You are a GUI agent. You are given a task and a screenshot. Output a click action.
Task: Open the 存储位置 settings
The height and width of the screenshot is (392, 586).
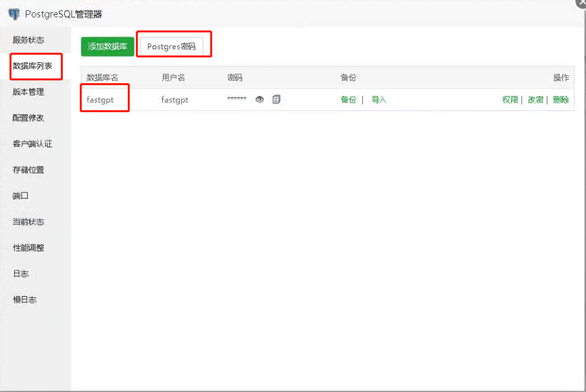click(x=28, y=170)
